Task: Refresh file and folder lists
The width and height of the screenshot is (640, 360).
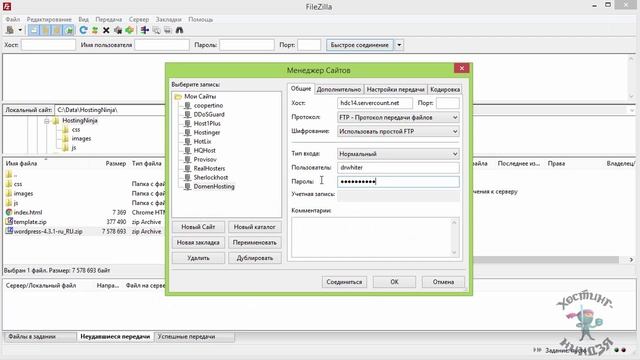Action: point(83,30)
